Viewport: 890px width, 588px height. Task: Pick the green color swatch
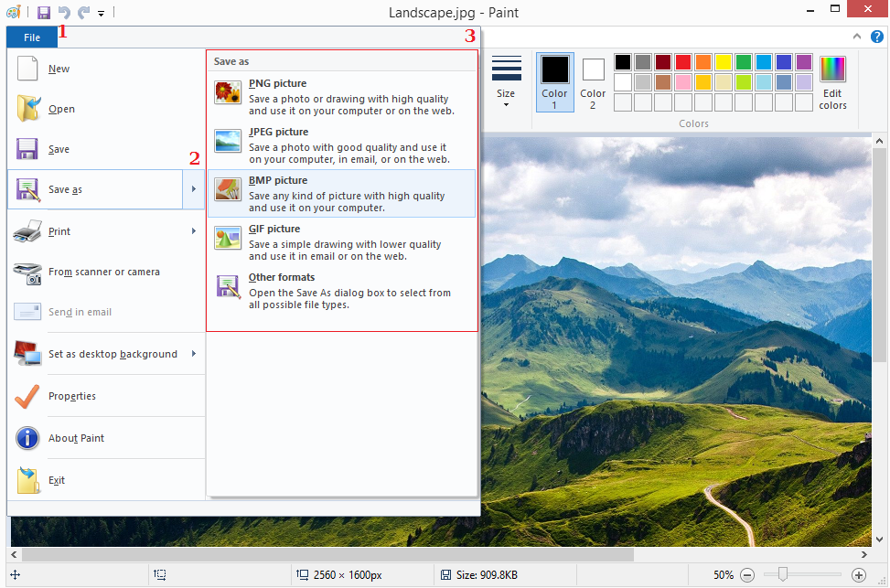(x=744, y=62)
